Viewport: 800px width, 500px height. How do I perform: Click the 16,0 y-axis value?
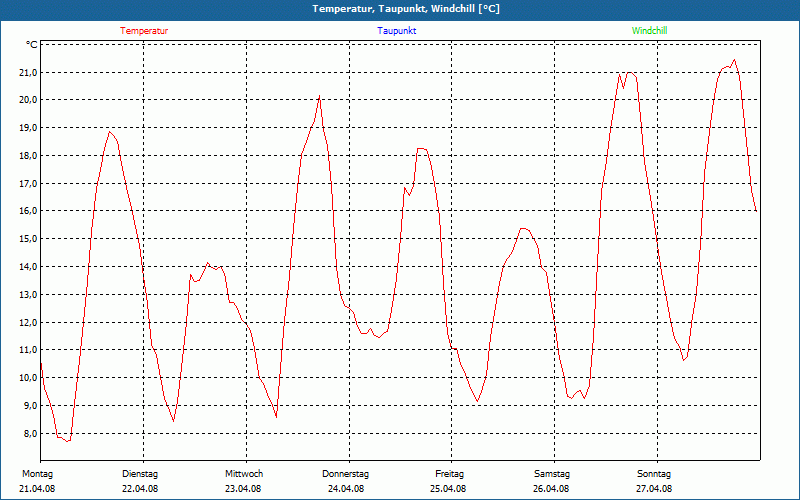click(29, 211)
